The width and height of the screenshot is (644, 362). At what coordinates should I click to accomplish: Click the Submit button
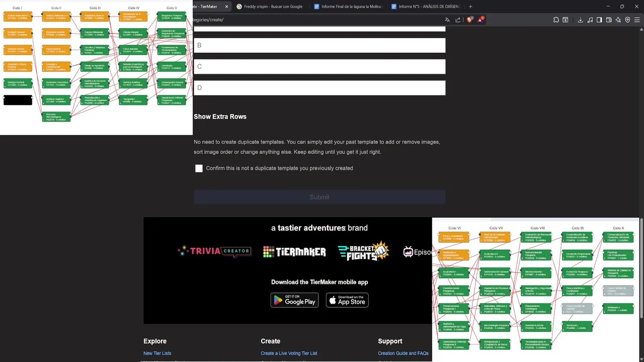pyautogui.click(x=319, y=197)
